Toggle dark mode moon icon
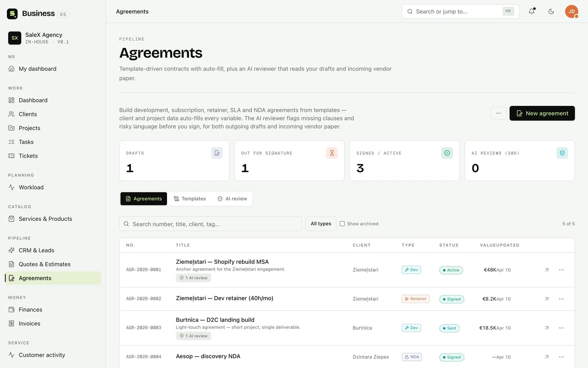 click(551, 11)
